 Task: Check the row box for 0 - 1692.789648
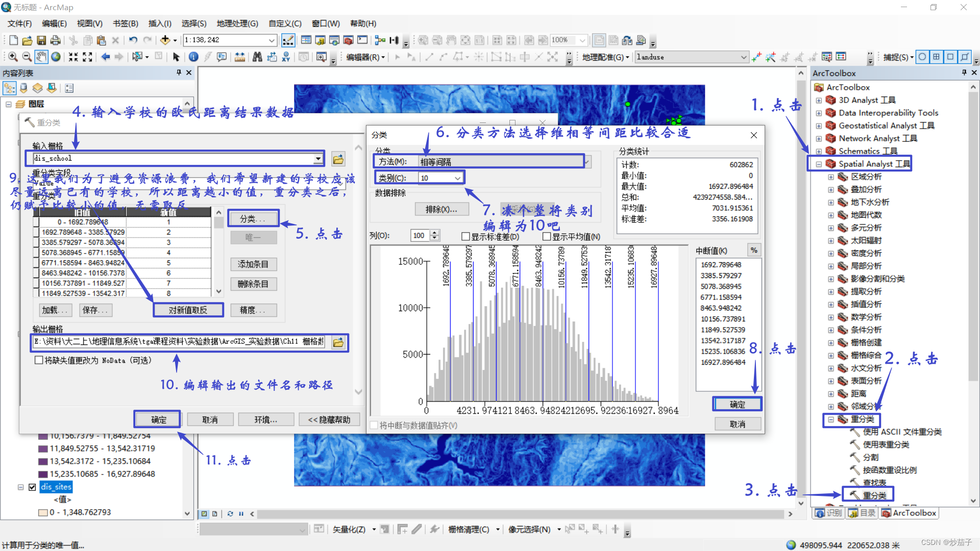pyautogui.click(x=36, y=222)
